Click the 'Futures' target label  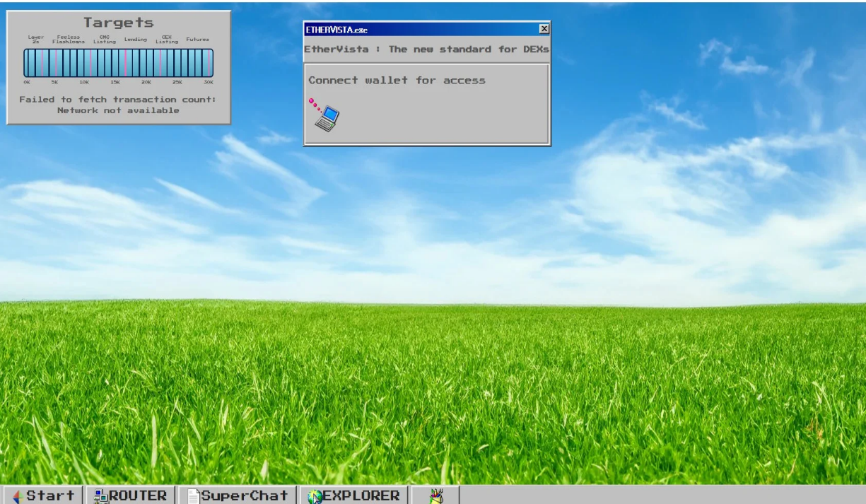tap(198, 40)
